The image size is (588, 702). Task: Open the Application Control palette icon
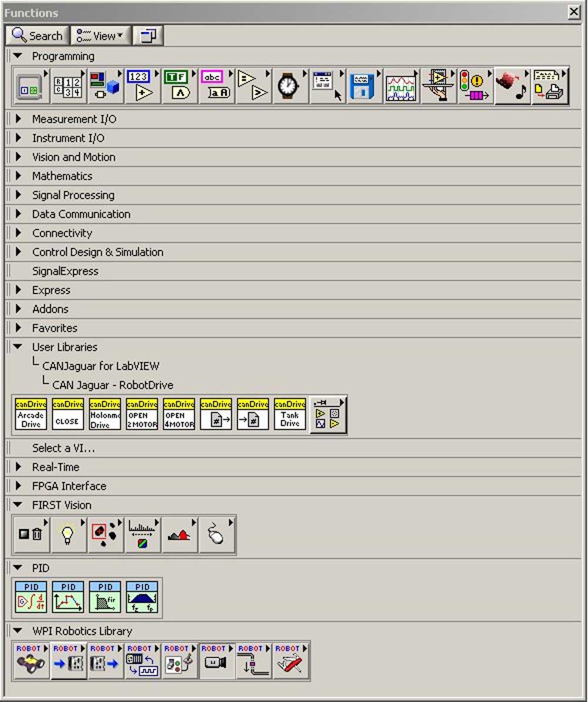tap(438, 86)
